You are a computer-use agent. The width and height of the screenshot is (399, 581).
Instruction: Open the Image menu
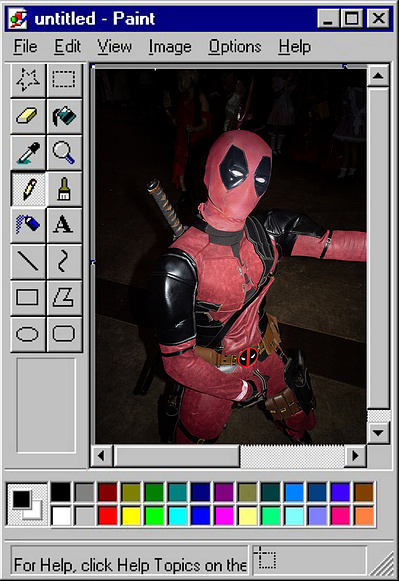170,47
